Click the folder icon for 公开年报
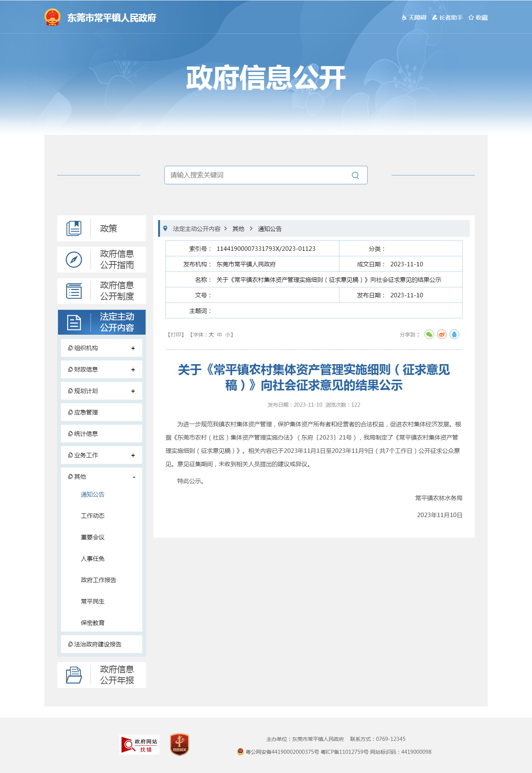The width and height of the screenshot is (532, 773). pyautogui.click(x=74, y=675)
